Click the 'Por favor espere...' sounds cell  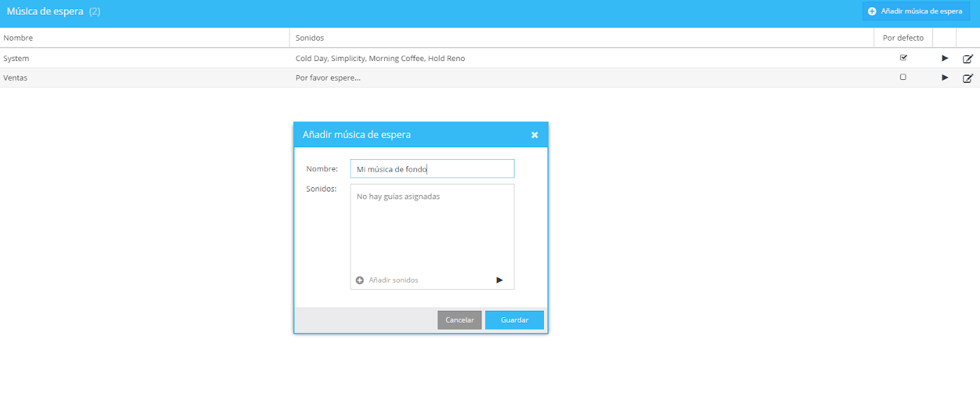coord(328,78)
